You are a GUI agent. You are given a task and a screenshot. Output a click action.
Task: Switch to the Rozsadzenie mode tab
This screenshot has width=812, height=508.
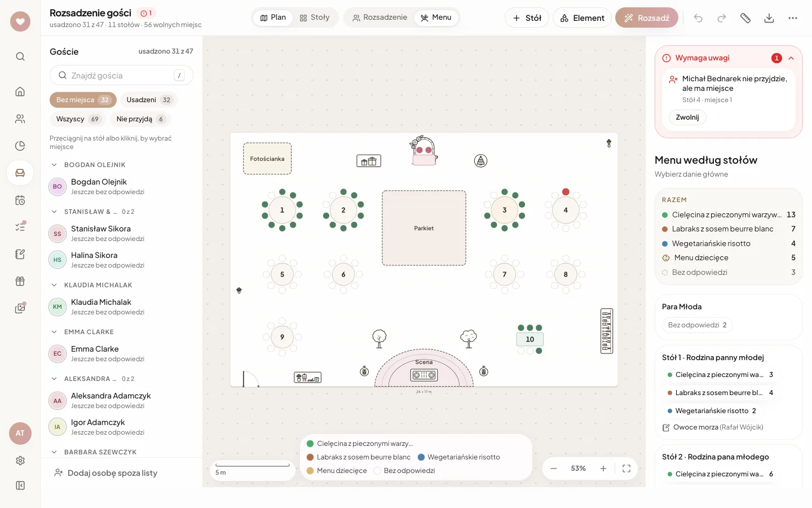[x=379, y=17]
